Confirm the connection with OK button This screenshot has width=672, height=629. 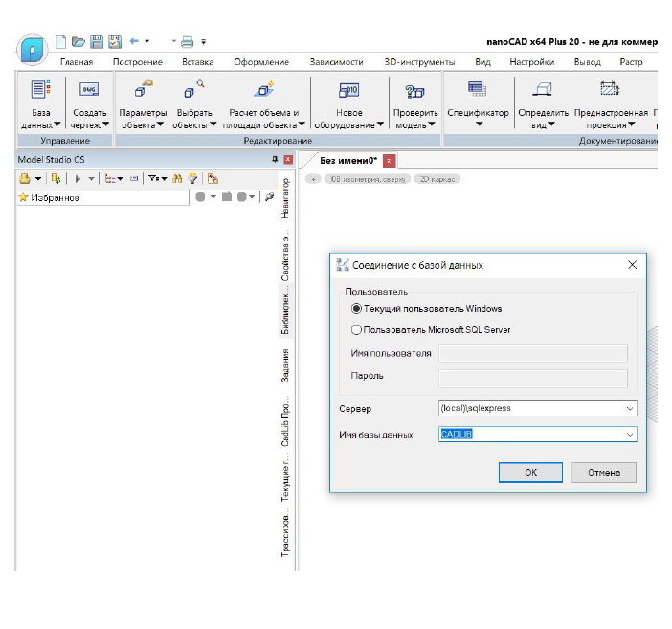pyautogui.click(x=530, y=473)
